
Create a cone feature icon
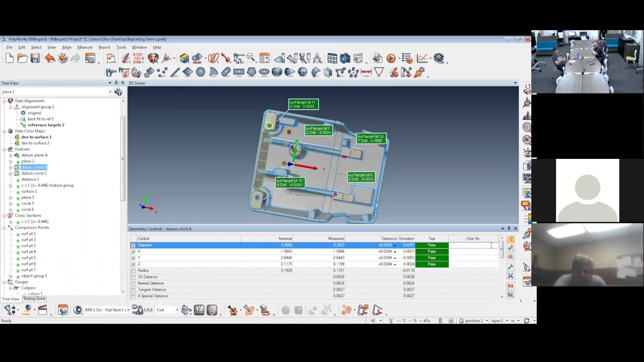[290, 72]
